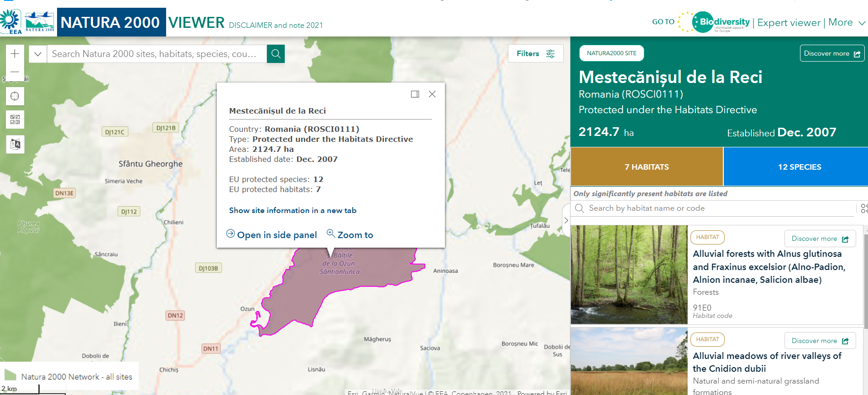
Task: Switch to the 12 Species tab
Action: click(799, 167)
